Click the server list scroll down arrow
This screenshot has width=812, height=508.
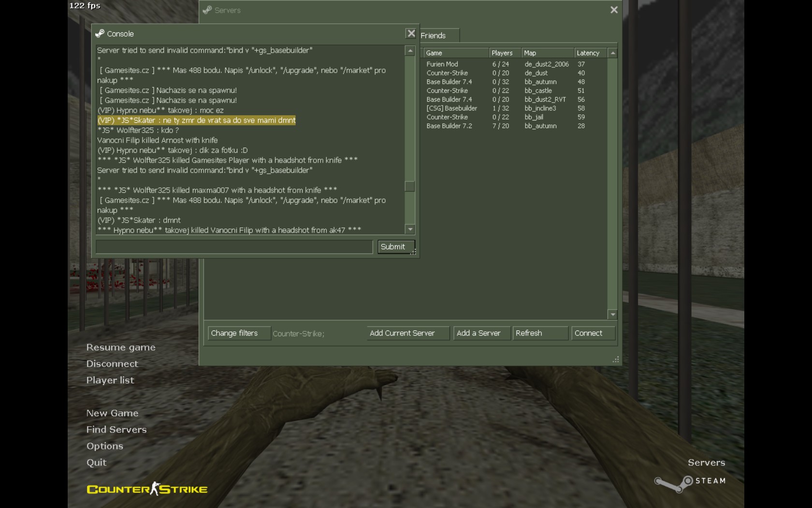click(613, 314)
